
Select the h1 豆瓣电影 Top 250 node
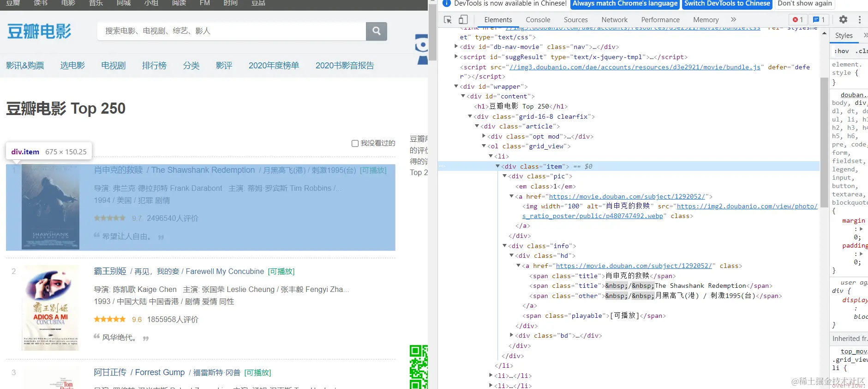click(521, 106)
